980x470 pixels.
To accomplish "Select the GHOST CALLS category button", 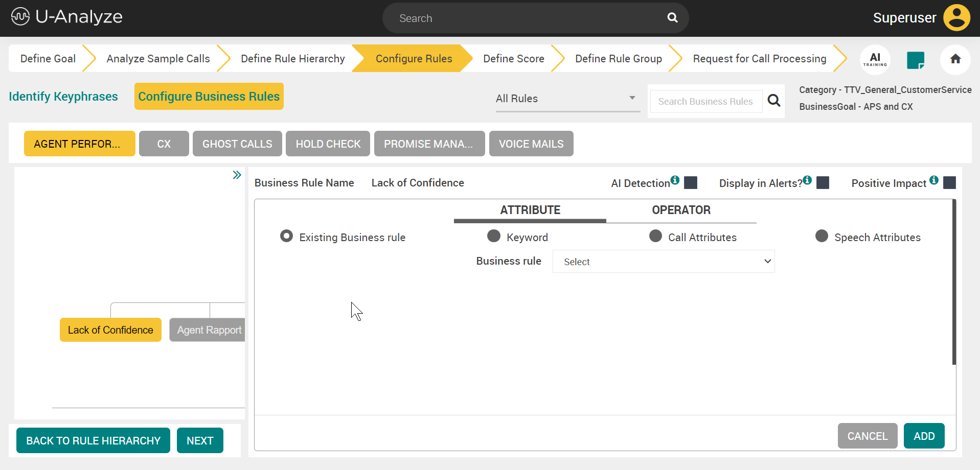I will [237, 144].
